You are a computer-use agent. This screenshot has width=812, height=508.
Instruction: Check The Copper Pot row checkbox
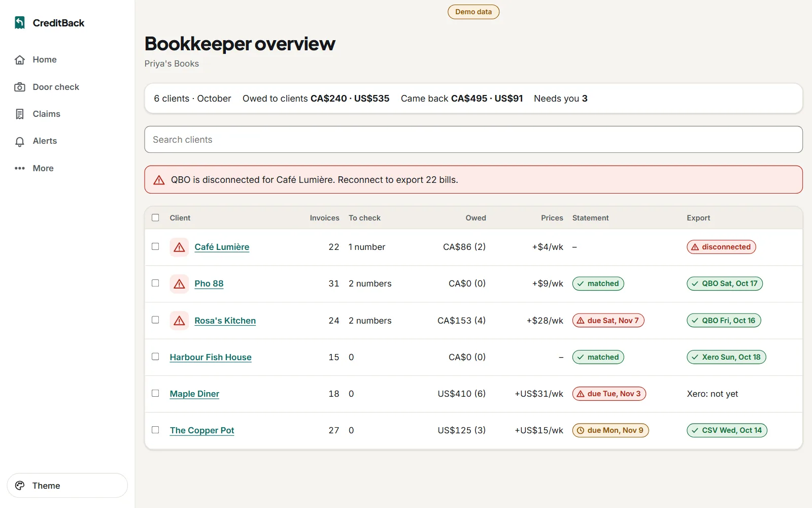coord(155,430)
